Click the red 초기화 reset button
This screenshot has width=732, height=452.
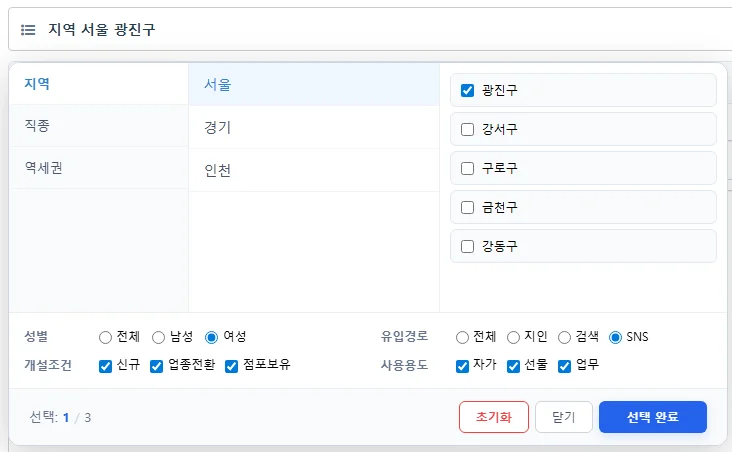click(494, 417)
